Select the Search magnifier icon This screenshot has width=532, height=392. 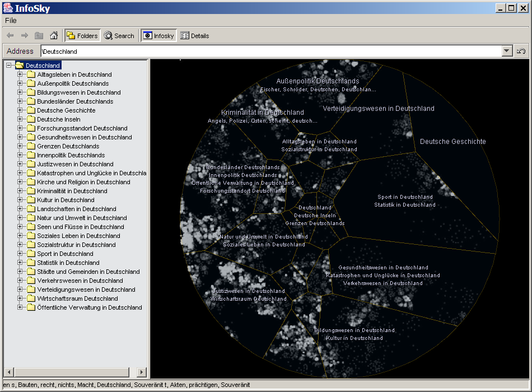click(x=108, y=35)
